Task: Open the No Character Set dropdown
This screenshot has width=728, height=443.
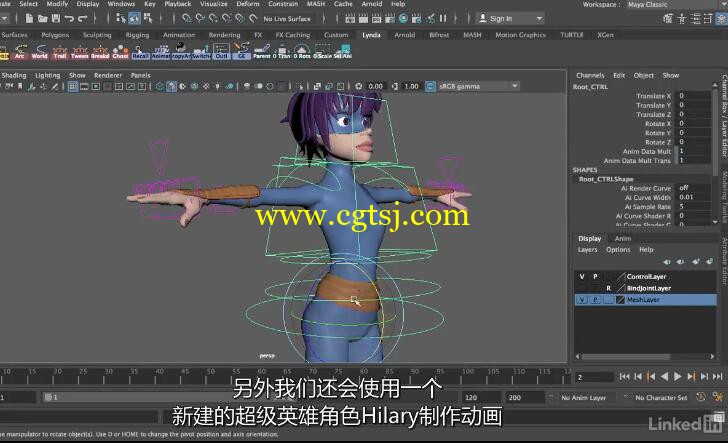Action: [x=661, y=397]
